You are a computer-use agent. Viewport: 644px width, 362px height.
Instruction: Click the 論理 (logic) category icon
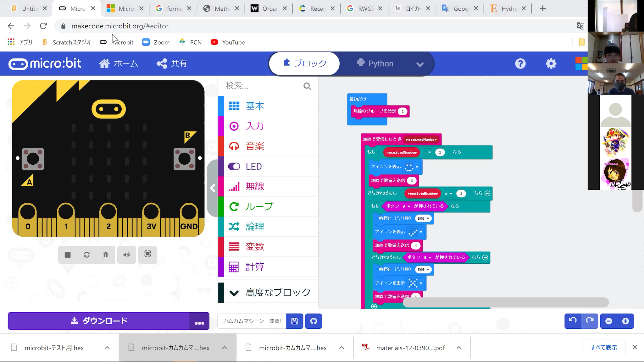tap(234, 226)
